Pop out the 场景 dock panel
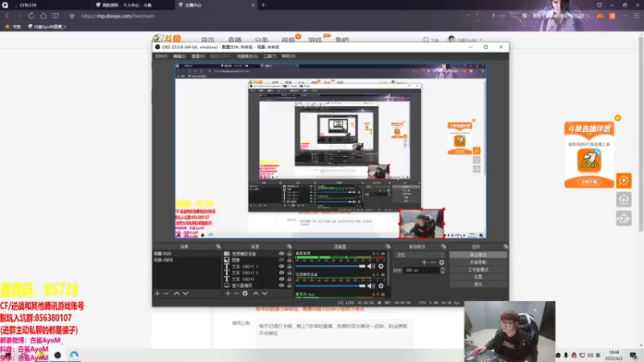 [x=218, y=247]
